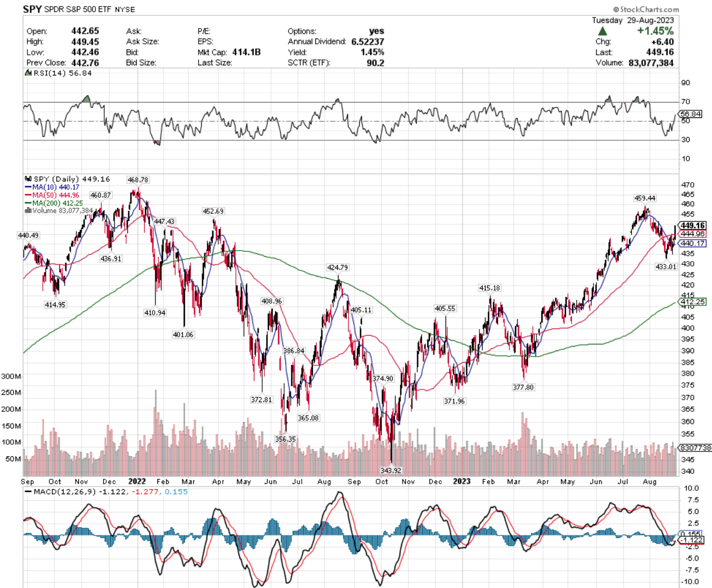Click the '372.81' low label
The image size is (712, 588).
261,400
